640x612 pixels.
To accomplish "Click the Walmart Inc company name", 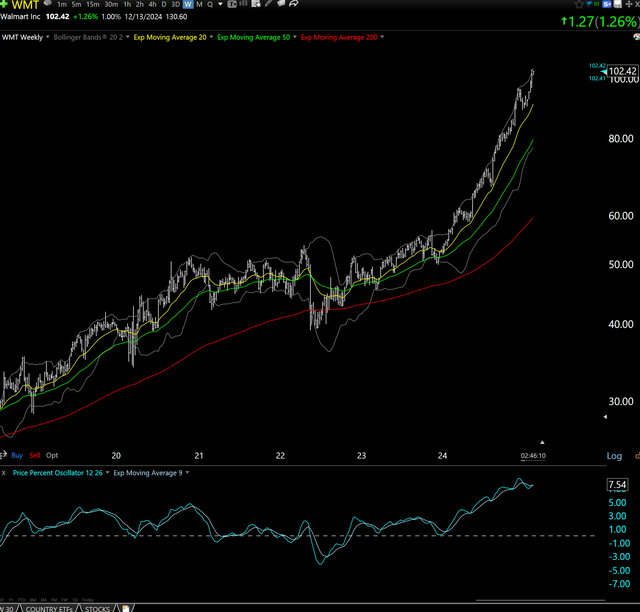I will point(20,17).
